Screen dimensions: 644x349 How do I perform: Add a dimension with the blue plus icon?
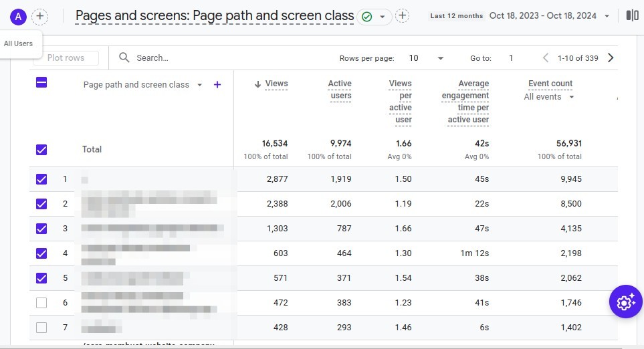pos(217,85)
